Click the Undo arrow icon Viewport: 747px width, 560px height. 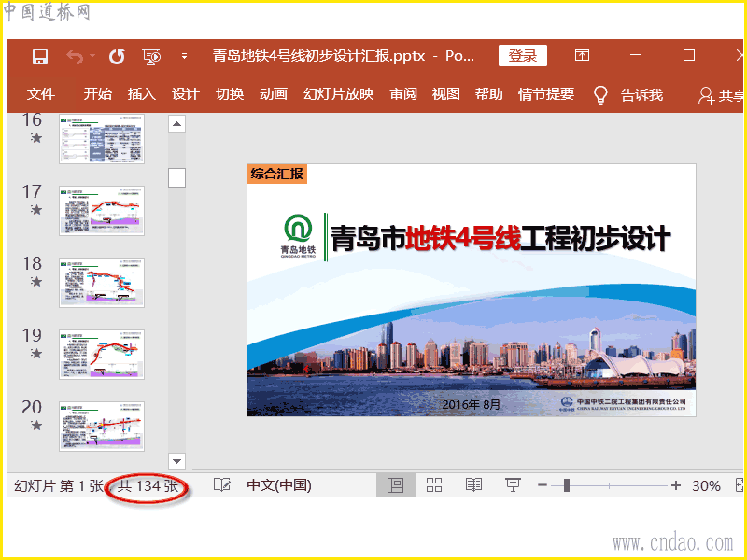(75, 57)
